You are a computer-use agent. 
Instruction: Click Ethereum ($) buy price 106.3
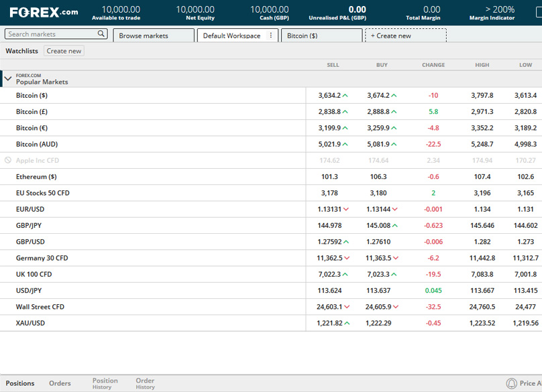click(378, 176)
